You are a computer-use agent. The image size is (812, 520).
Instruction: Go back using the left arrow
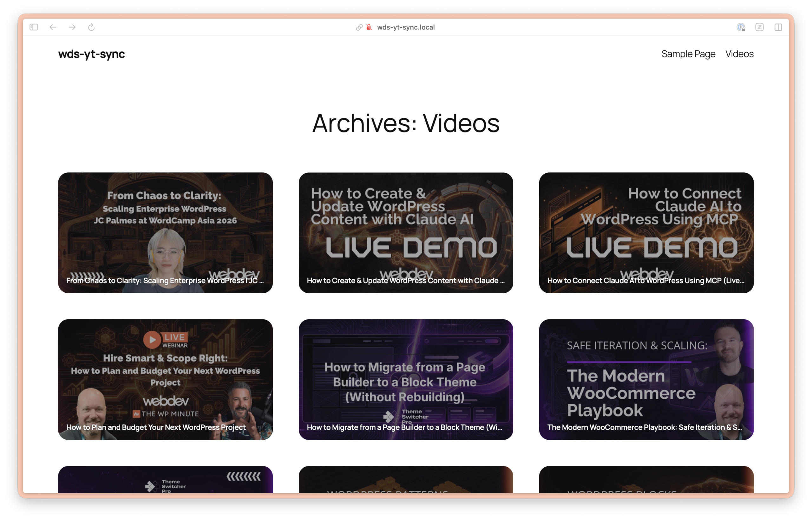53,27
